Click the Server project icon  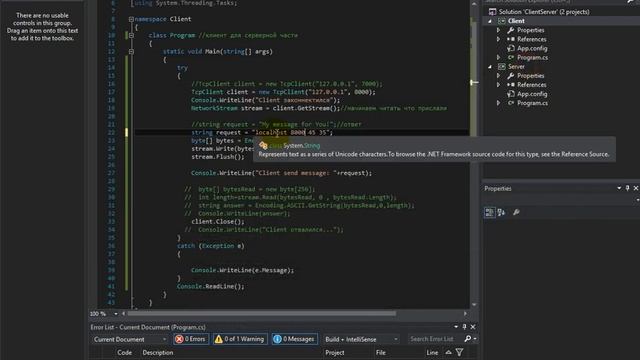[x=502, y=67]
